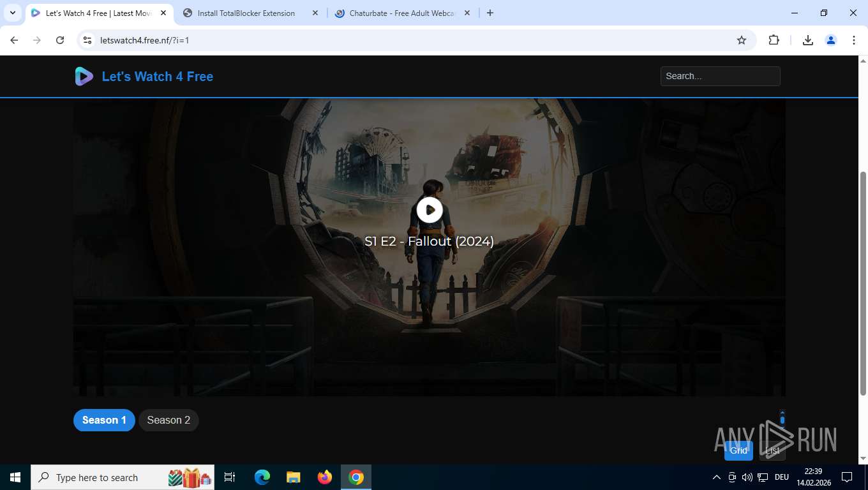Show hidden system tray icons

[717, 477]
